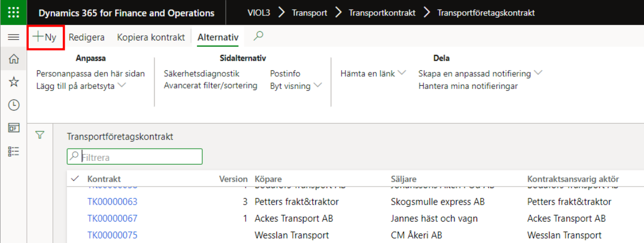Image resolution: width=644 pixels, height=243 pixels.
Task: Toggle the select-all checkmark in grid header
Action: pyautogui.click(x=75, y=179)
